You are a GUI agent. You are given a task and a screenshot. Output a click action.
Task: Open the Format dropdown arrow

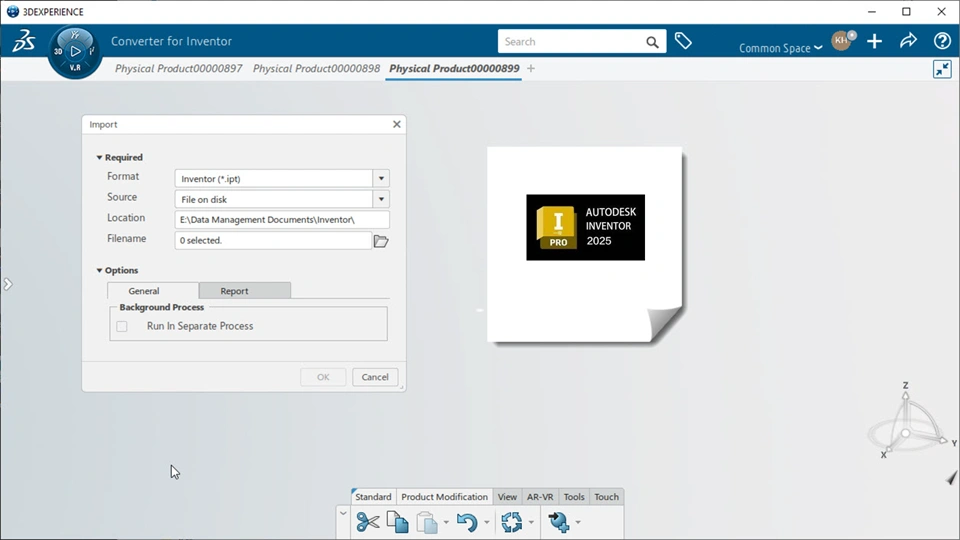coord(381,179)
